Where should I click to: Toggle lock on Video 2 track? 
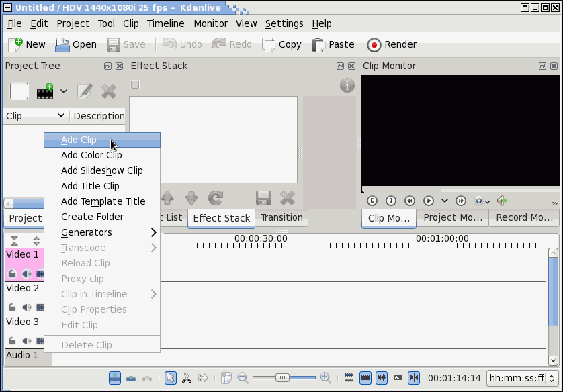12,307
